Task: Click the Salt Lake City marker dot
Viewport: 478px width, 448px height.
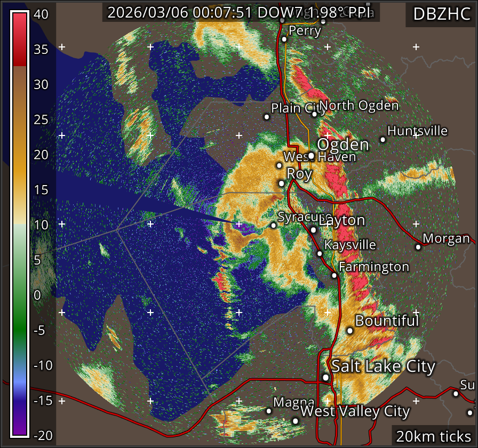Action: [x=325, y=377]
